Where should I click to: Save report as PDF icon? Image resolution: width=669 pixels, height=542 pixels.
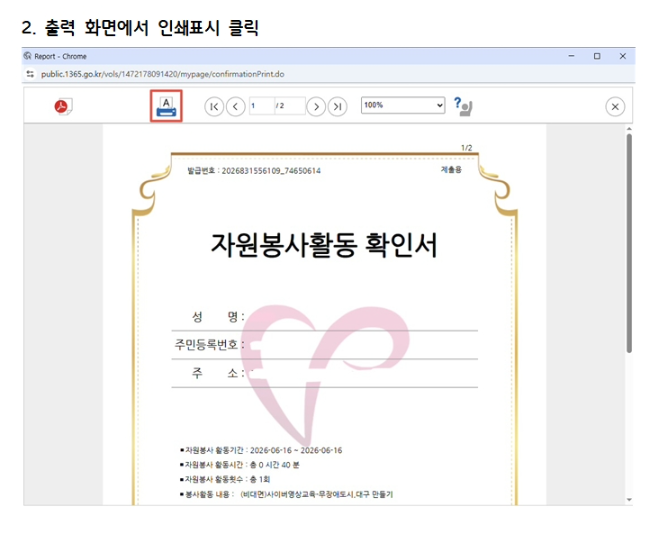[x=63, y=106]
